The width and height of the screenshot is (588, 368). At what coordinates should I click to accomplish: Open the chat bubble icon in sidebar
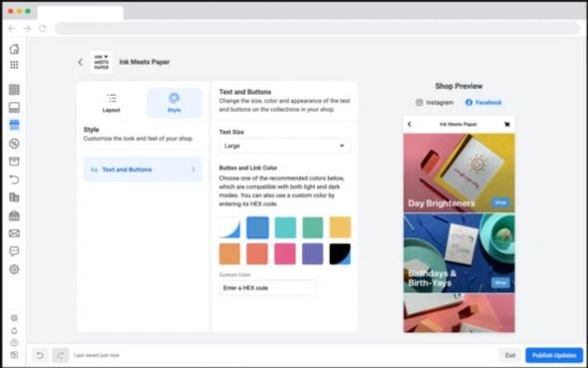14,251
